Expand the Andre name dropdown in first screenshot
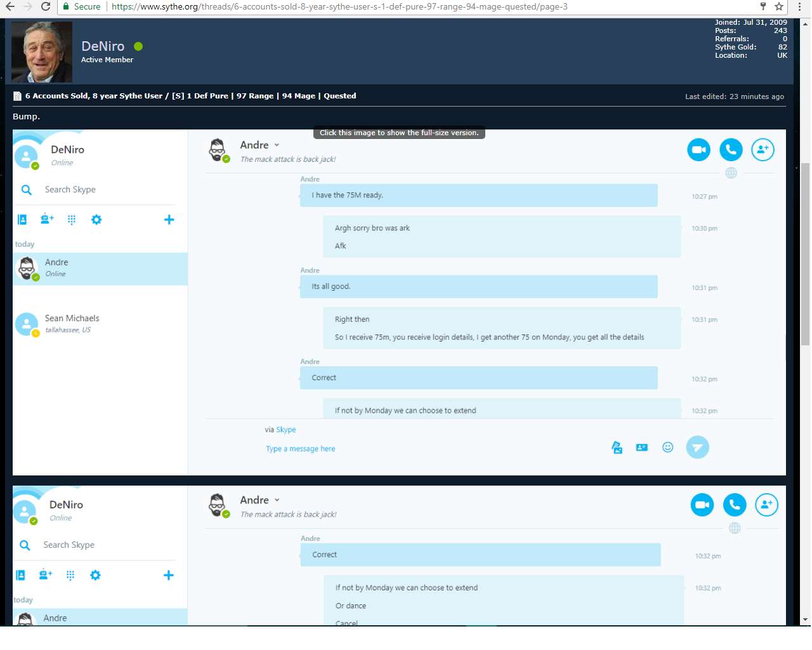 277,145
